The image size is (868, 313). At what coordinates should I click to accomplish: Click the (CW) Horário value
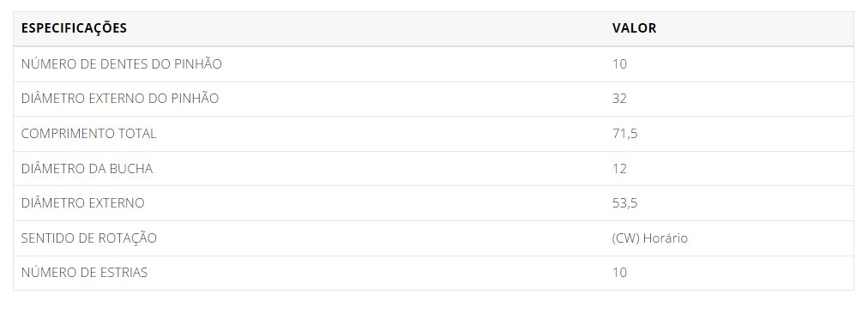[x=650, y=238]
